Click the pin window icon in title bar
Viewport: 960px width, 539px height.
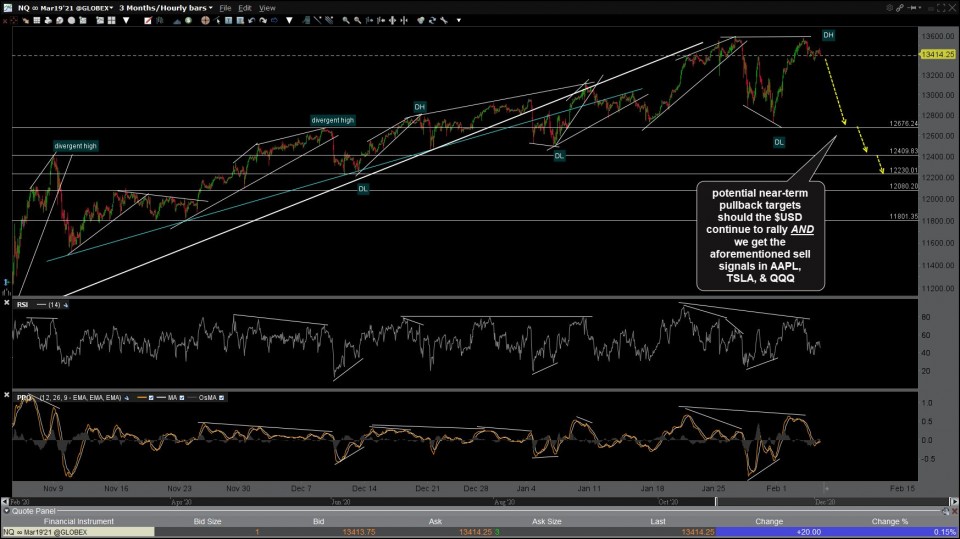[x=913, y=8]
